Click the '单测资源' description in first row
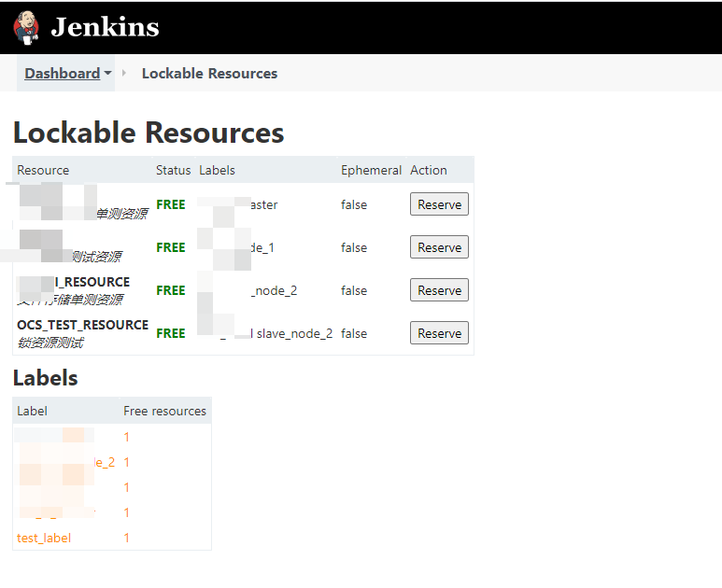The image size is (722, 588). coord(122,214)
